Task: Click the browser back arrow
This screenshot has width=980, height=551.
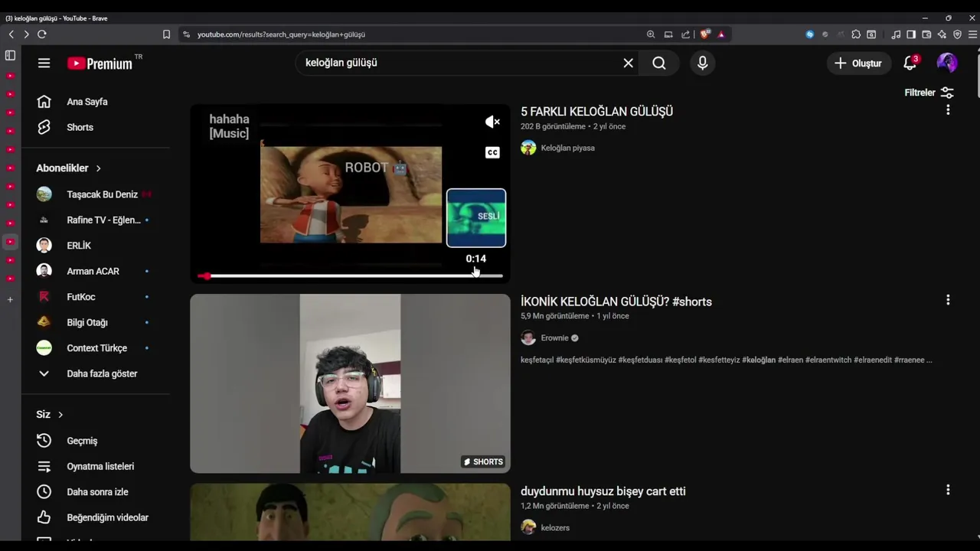Action: point(11,34)
